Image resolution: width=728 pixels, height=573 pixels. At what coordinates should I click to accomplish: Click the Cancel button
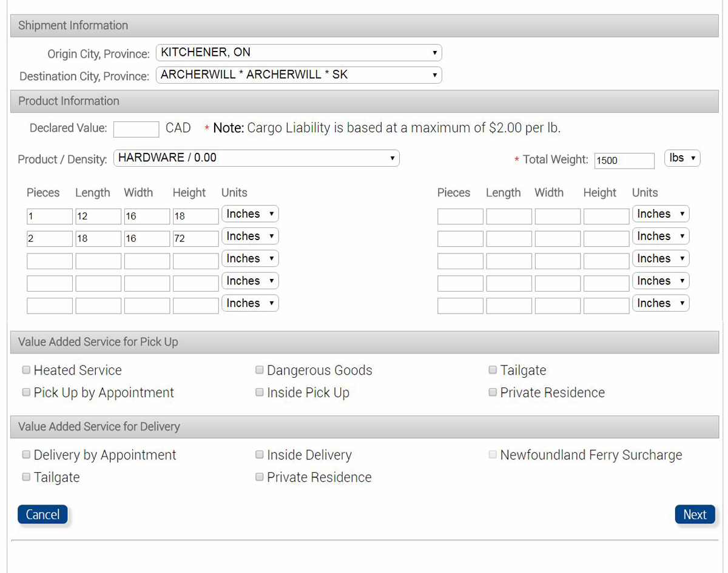pos(42,514)
